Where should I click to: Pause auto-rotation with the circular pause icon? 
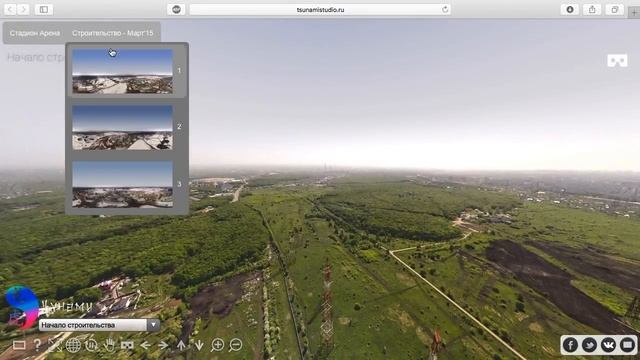coord(91,345)
